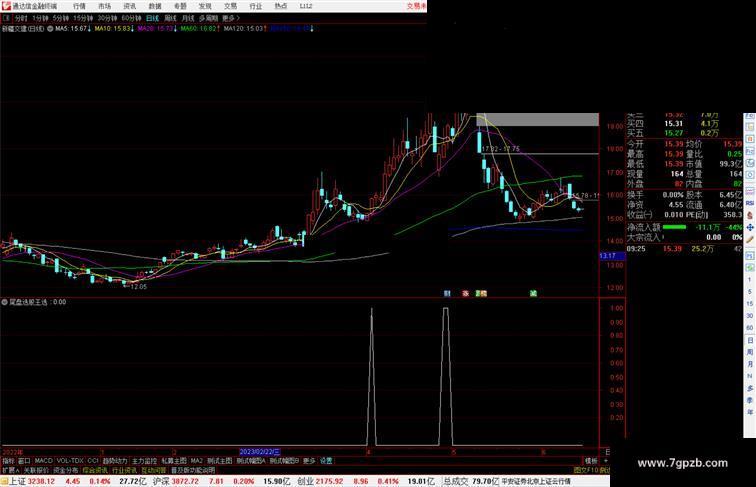Click the 模板 button
Viewport: 756px width, 487px height.
pyautogui.click(x=591, y=461)
